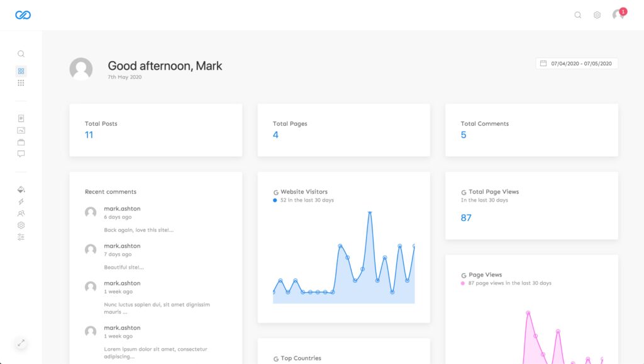Click the search icon in the left sidebar
This screenshot has width=644, height=364.
tap(21, 54)
